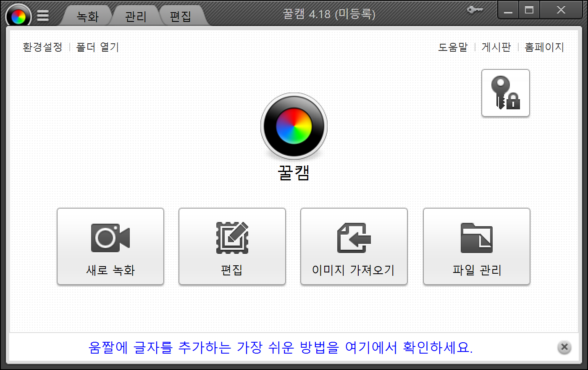Screen dimensions: 588x370
Task: Click the 이미지 가져오기 import button
Action: [354, 246]
